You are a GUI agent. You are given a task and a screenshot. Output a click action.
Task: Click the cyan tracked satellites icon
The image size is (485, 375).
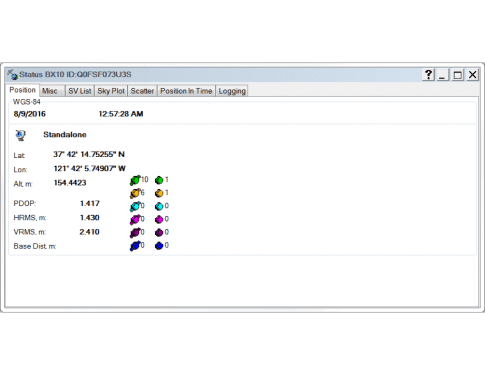135,206
